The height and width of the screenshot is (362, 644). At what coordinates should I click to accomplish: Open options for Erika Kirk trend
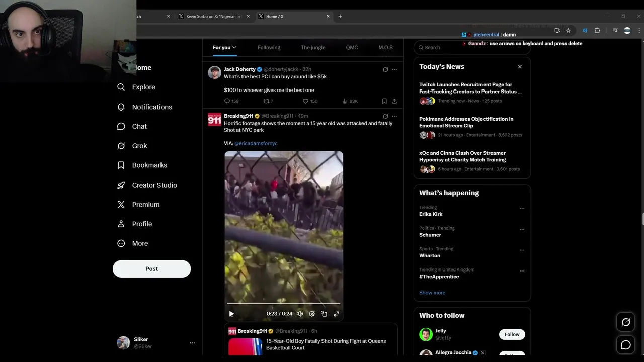pyautogui.click(x=522, y=209)
